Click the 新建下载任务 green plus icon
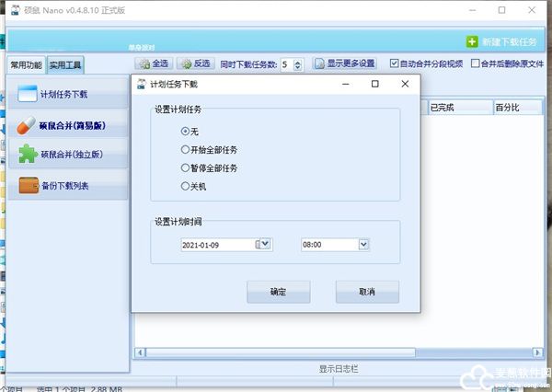Screen dimensions: 552x392 (473, 42)
